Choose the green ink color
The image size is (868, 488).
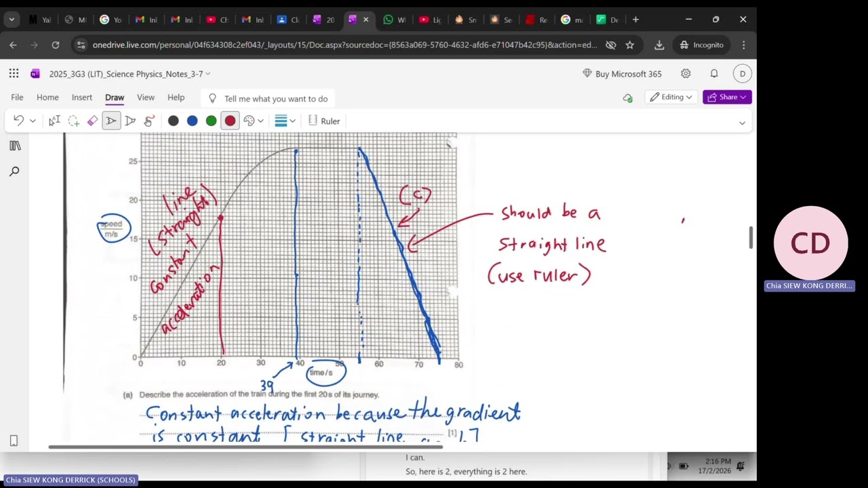(x=212, y=121)
